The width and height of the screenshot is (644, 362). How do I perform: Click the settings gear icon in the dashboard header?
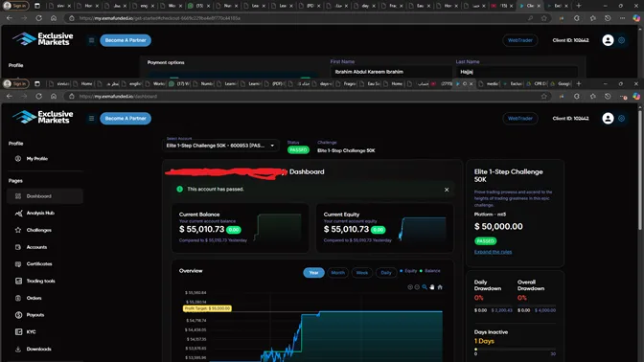[621, 118]
